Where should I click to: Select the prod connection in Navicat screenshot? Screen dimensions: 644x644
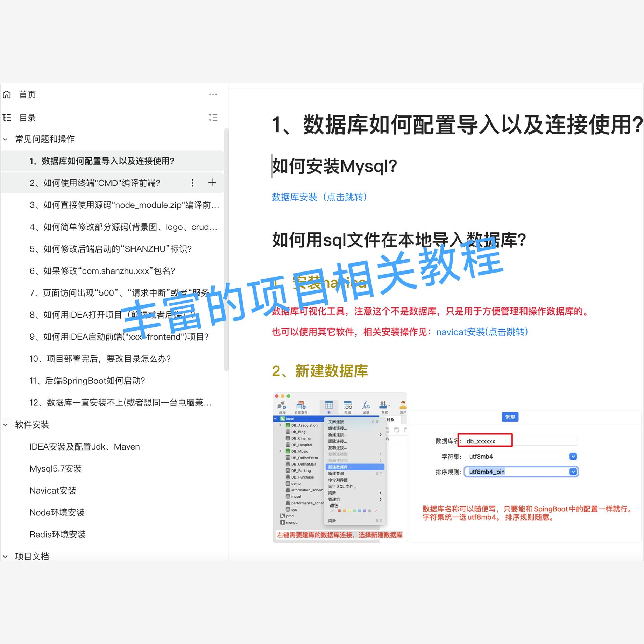click(287, 516)
